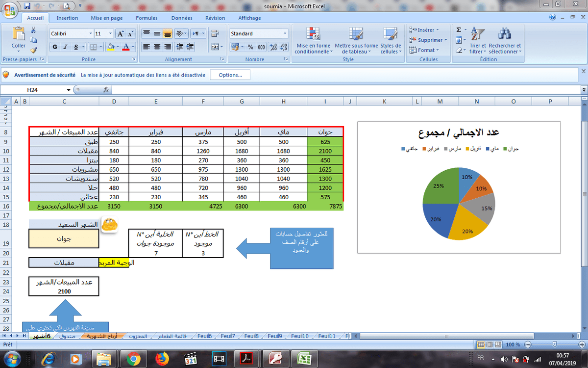Open the Calibri font name dropdown
588x368 pixels.
click(x=91, y=34)
